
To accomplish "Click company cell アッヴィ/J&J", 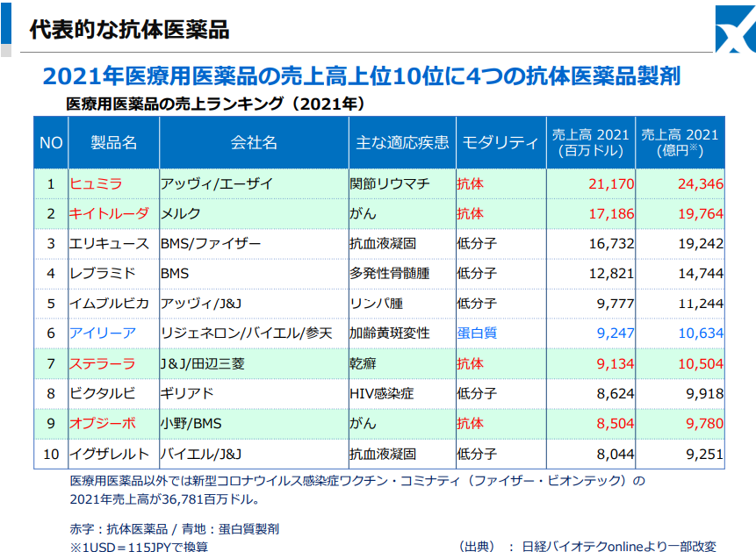I will coord(201,304).
